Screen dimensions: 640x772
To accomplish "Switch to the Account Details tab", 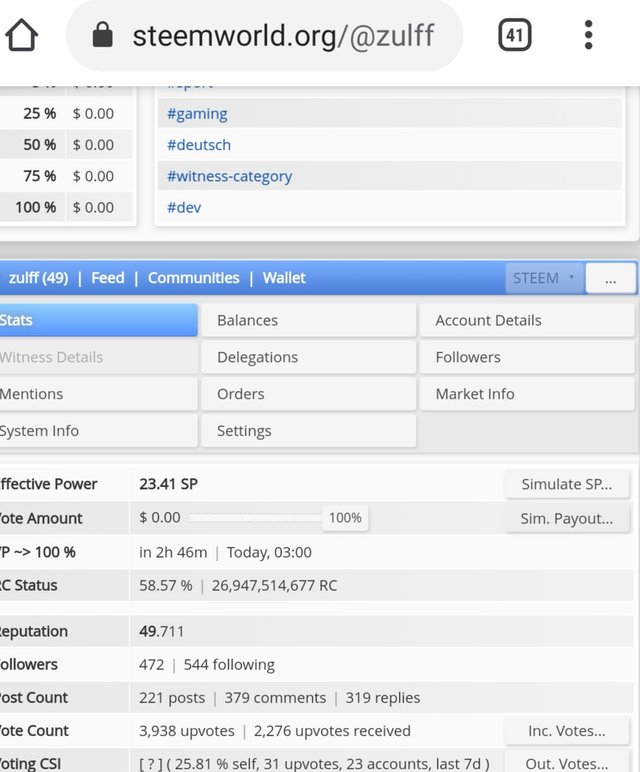I will pos(527,320).
